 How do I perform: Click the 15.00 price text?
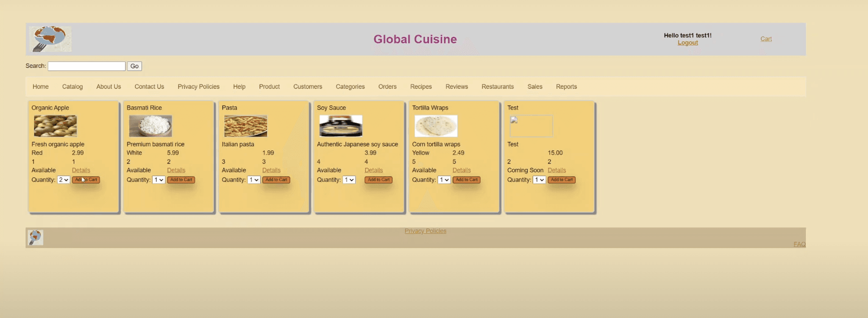(555, 153)
